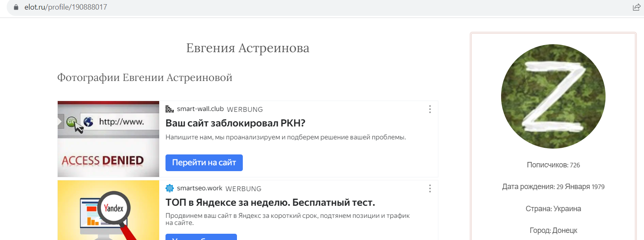Click the Перейти на сайт button
Screen dimensions: 644x240
(204, 163)
